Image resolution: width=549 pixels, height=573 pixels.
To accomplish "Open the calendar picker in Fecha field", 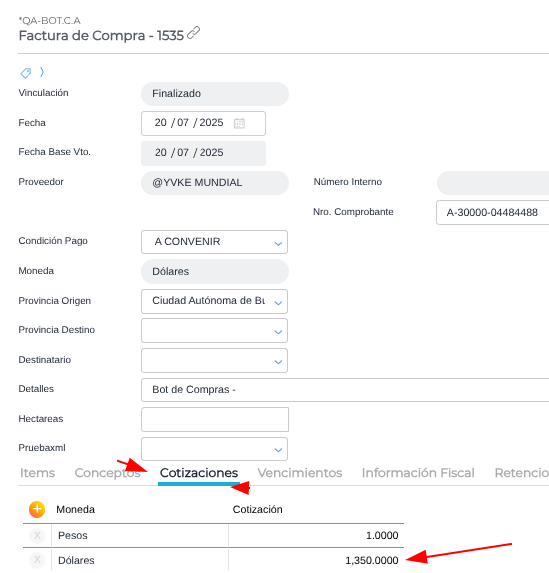I will (x=239, y=123).
